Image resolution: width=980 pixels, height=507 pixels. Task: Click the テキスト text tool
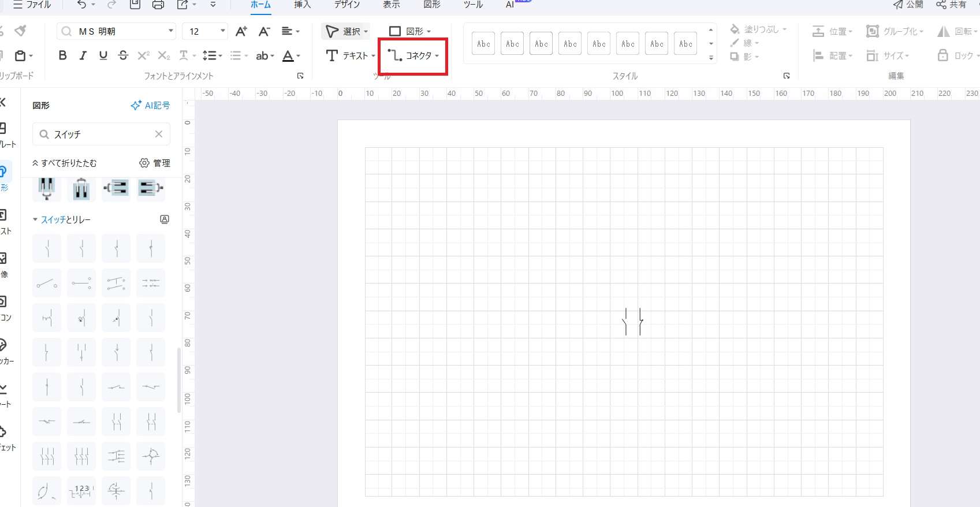tap(349, 55)
